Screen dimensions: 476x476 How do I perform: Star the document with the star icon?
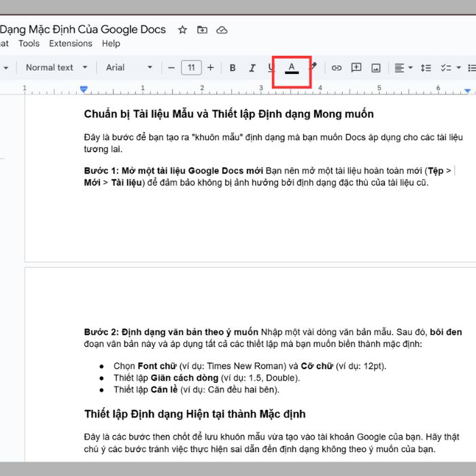pos(182,30)
